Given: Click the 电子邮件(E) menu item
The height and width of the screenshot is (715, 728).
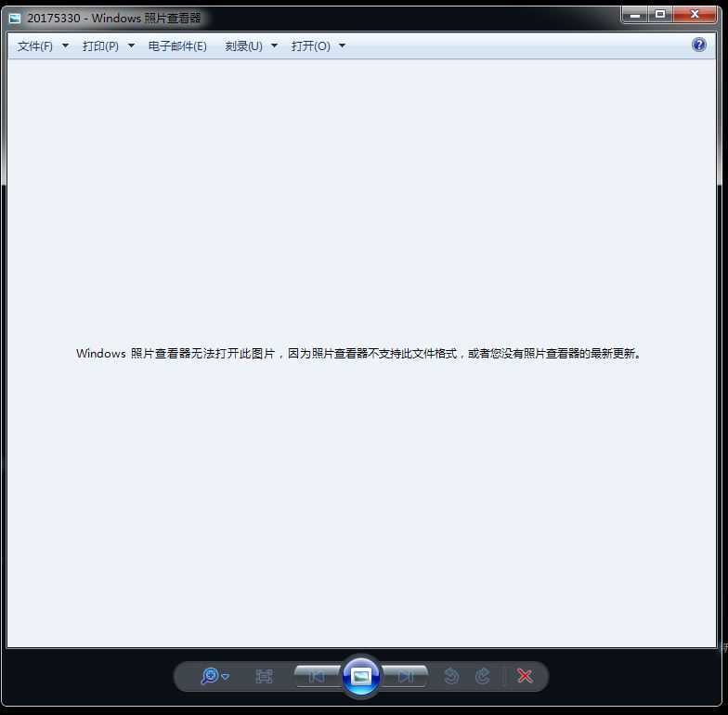Looking at the screenshot, I should coord(177,46).
